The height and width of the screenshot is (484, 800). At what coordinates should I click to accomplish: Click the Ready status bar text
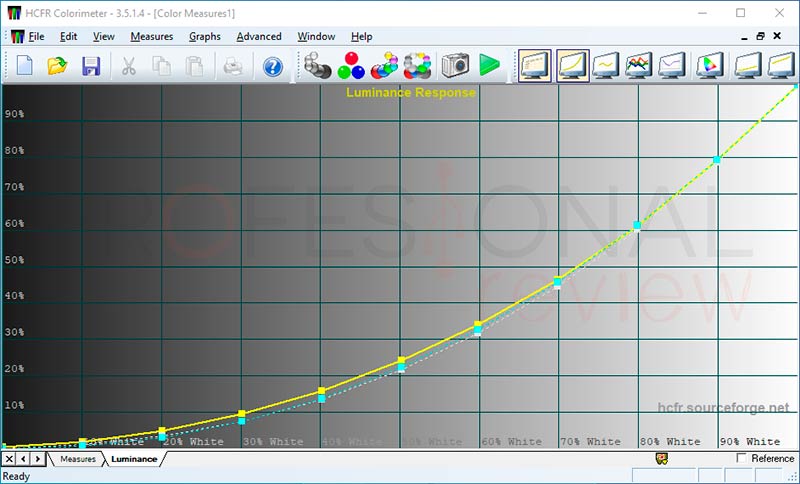(x=16, y=476)
